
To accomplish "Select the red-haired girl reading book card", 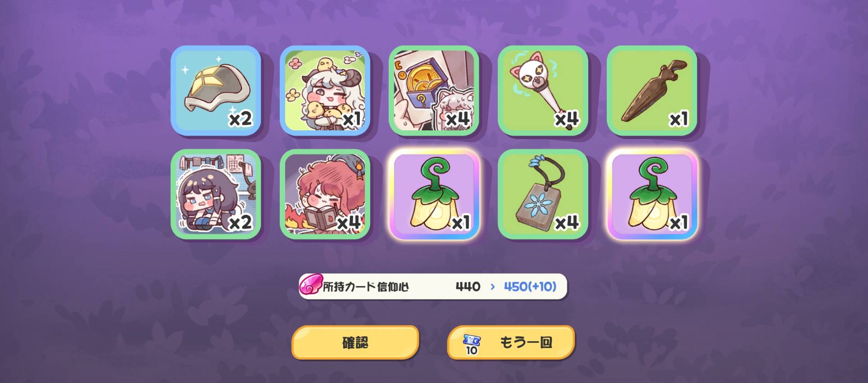I will coord(325,194).
